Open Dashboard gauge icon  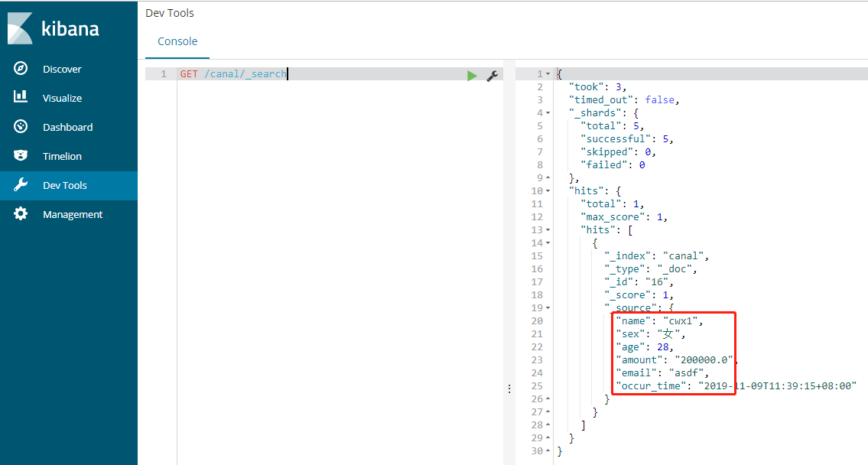click(x=21, y=126)
